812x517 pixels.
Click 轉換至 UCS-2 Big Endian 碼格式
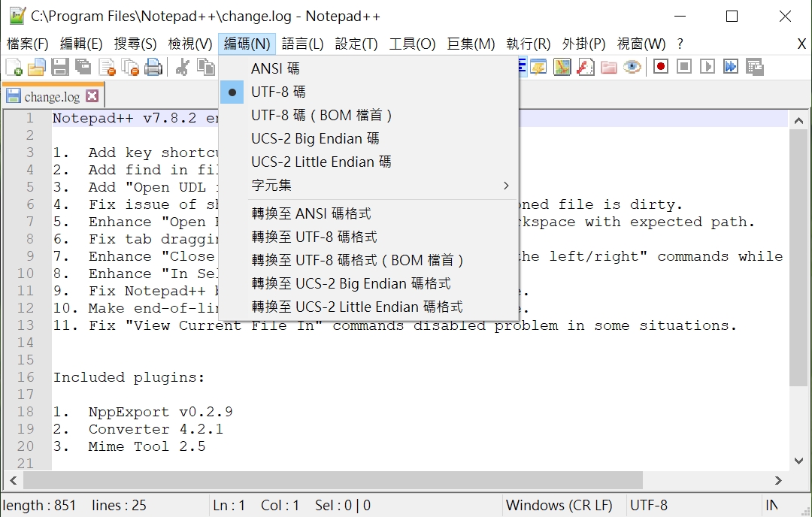point(368,283)
